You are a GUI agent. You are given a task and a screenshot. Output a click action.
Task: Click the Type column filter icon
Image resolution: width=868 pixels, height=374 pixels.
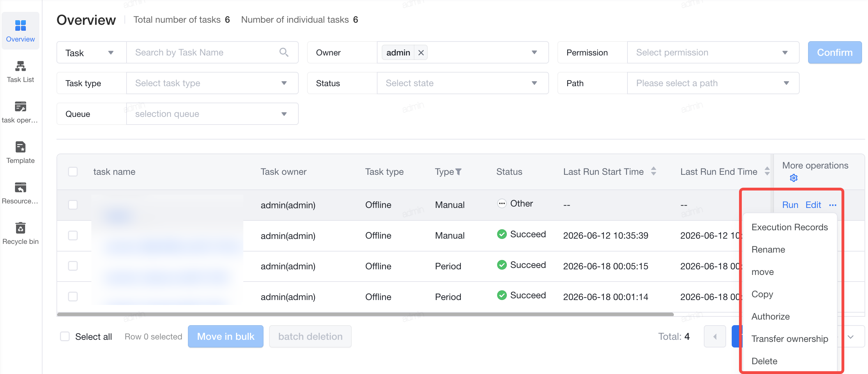coord(459,172)
